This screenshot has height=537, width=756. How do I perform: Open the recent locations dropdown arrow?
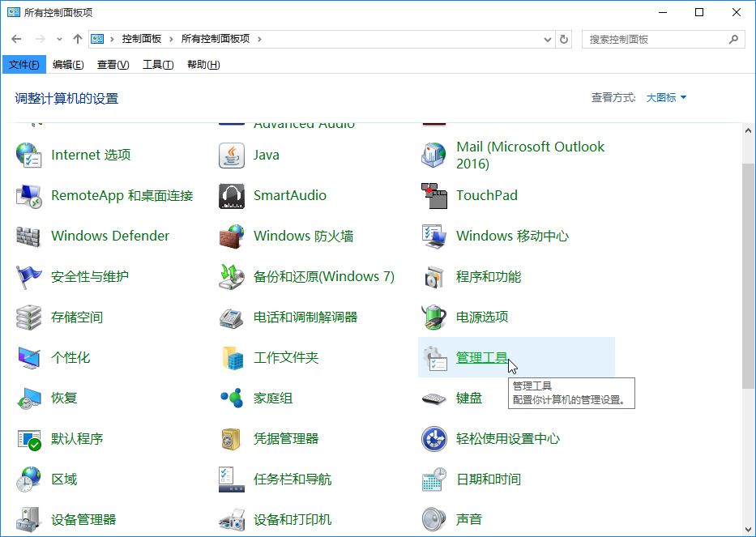[x=59, y=40]
